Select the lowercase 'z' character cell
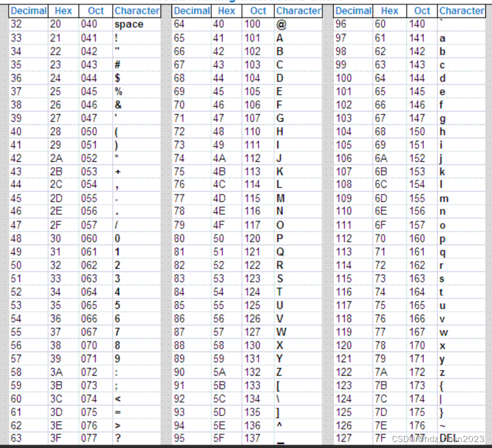Viewport: 492px width, 448px height. [461, 372]
